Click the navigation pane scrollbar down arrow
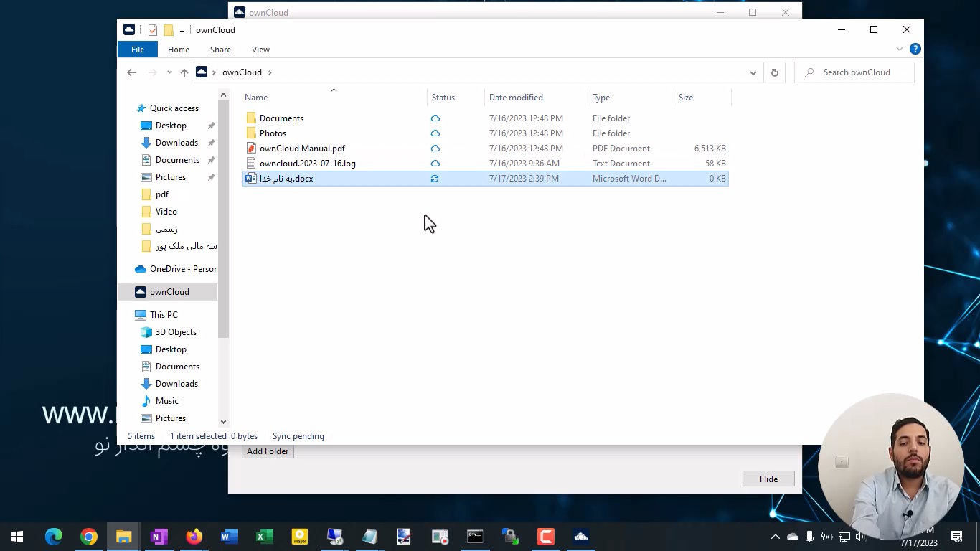Screen dimensions: 980x551 [223, 422]
